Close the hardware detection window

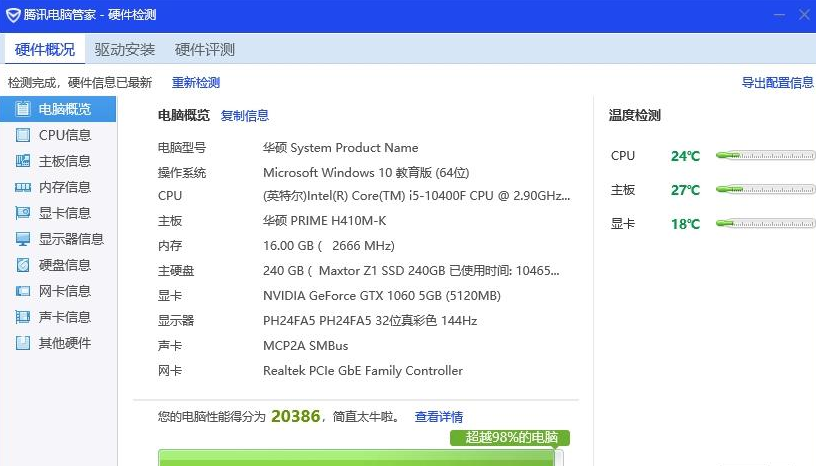pos(805,15)
